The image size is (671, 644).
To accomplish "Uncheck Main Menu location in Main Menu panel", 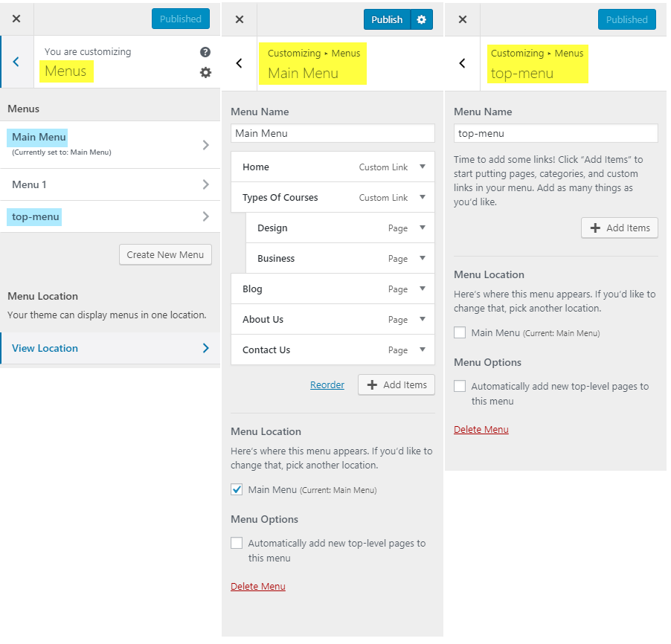I will click(237, 489).
